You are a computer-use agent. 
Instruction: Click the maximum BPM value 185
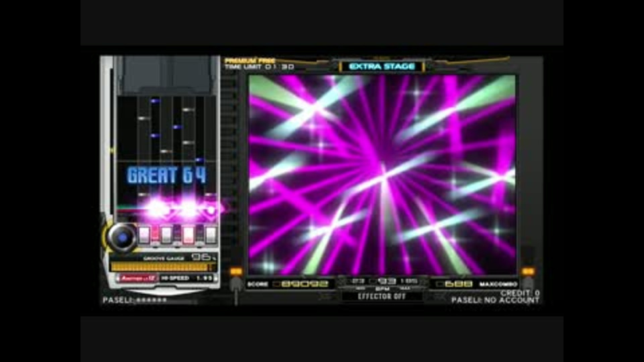pyautogui.click(x=409, y=281)
